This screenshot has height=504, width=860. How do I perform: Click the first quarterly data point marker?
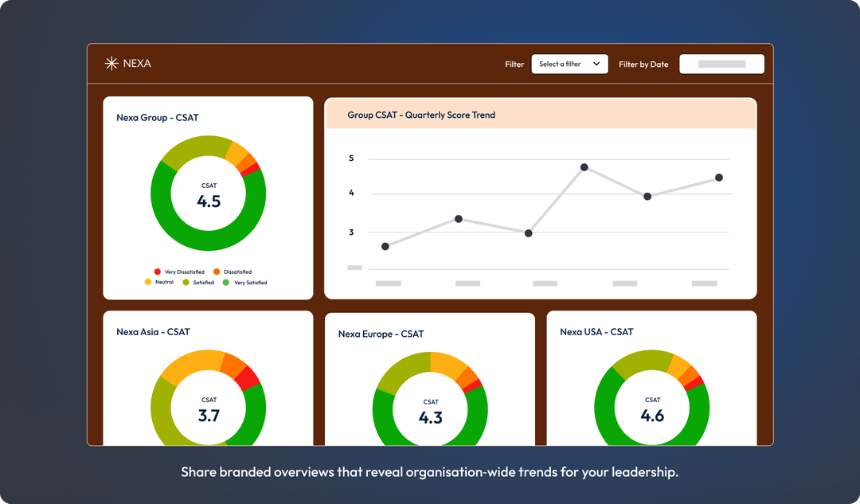click(x=386, y=246)
